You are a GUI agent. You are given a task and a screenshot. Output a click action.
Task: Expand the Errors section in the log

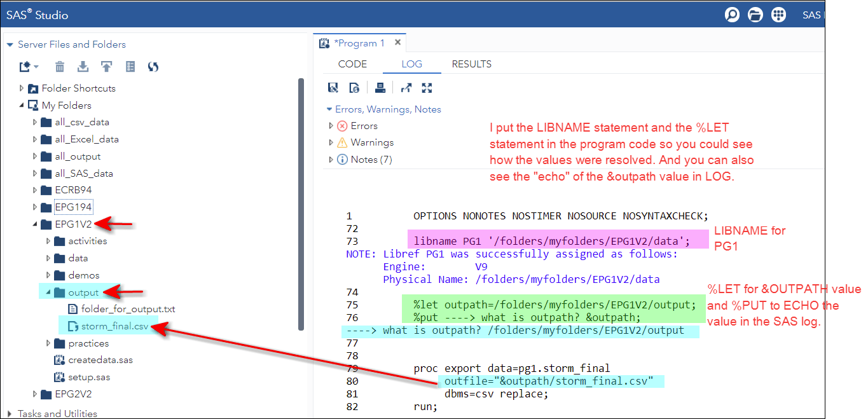[332, 126]
